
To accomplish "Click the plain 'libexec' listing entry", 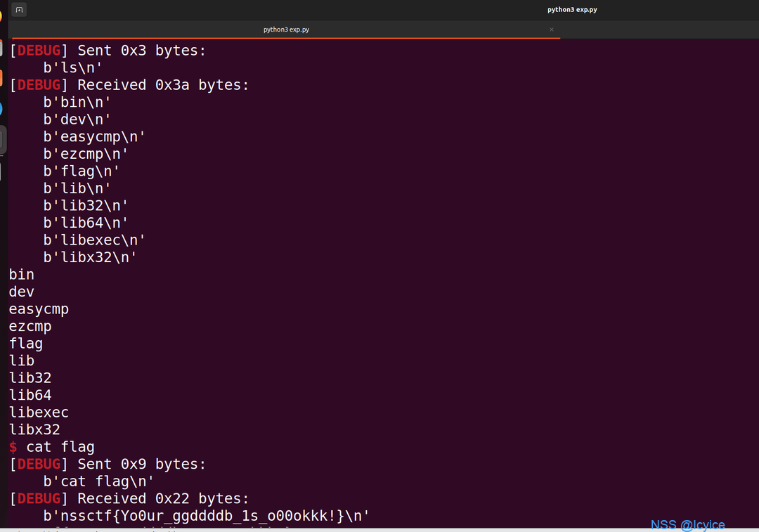I will tap(39, 413).
